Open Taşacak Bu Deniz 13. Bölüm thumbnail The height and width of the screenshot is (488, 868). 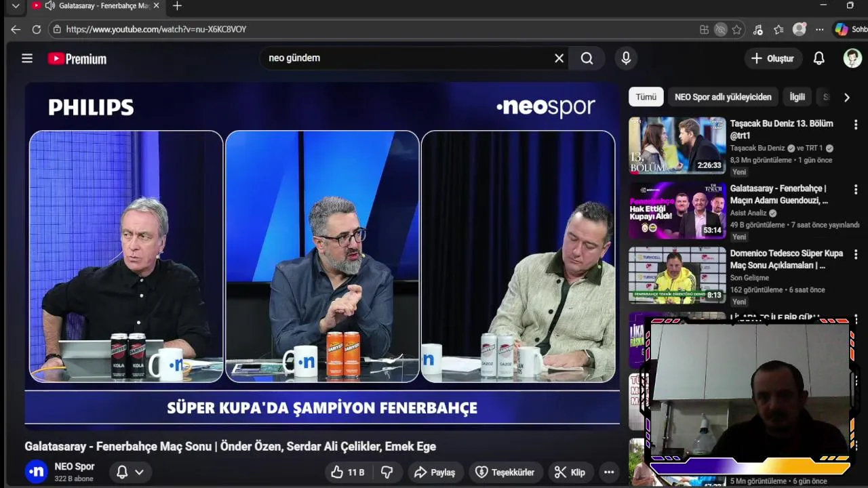point(677,146)
